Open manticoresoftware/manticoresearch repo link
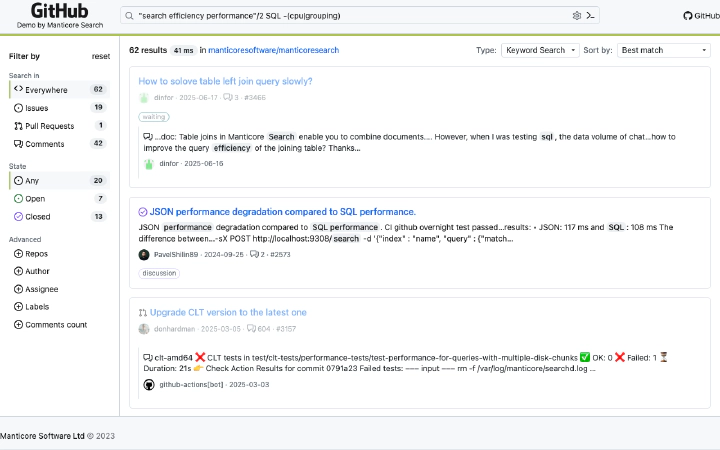Screen dimensions: 720x450 (274, 50)
